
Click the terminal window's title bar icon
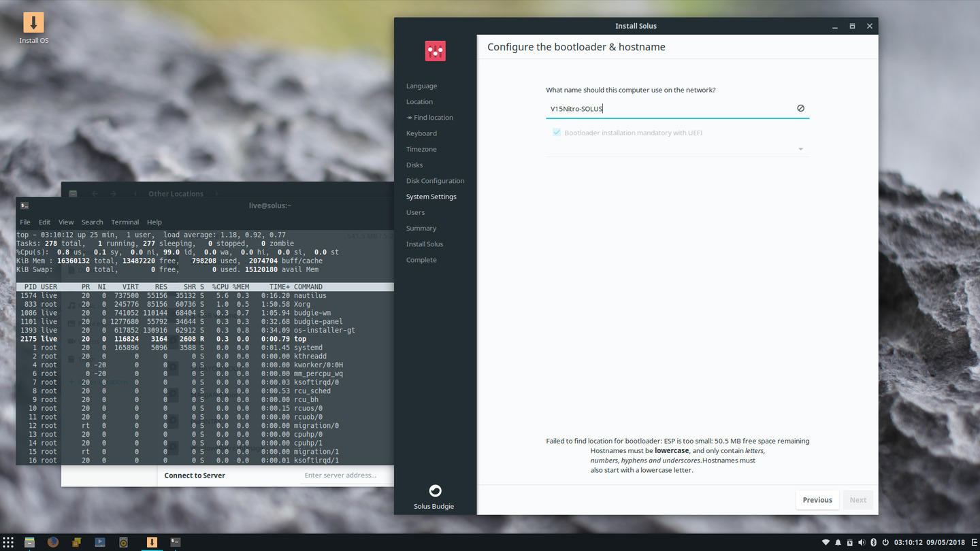pyautogui.click(x=24, y=205)
